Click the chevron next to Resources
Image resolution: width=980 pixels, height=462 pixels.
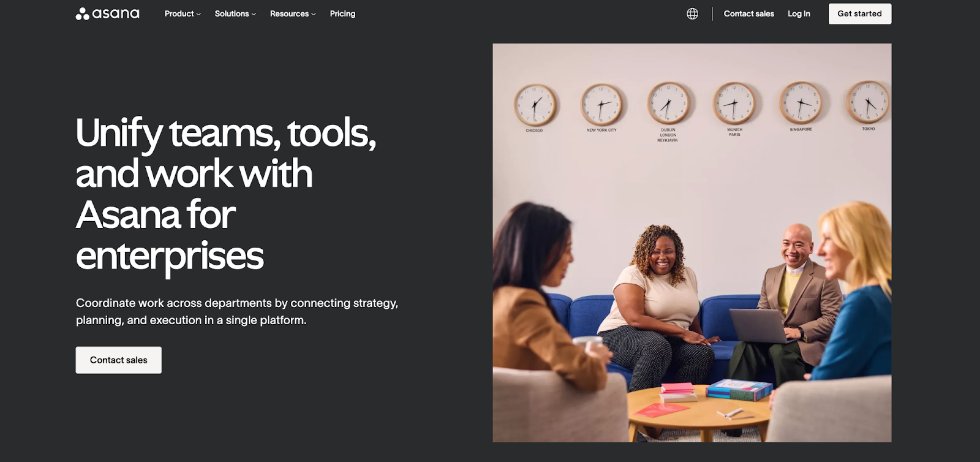tap(314, 14)
